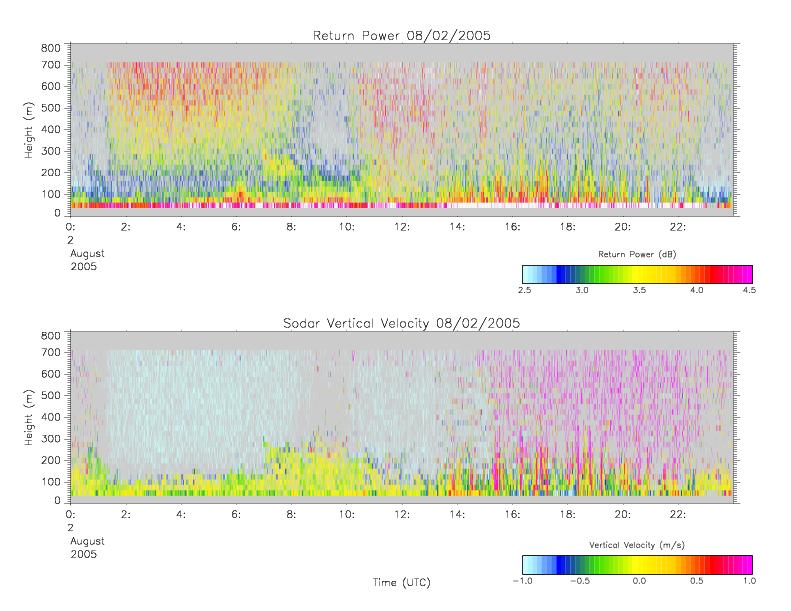This screenshot has width=791, height=611.
Task: Click the "20:" time tick under Vertical Velocity plot
Action: [623, 515]
